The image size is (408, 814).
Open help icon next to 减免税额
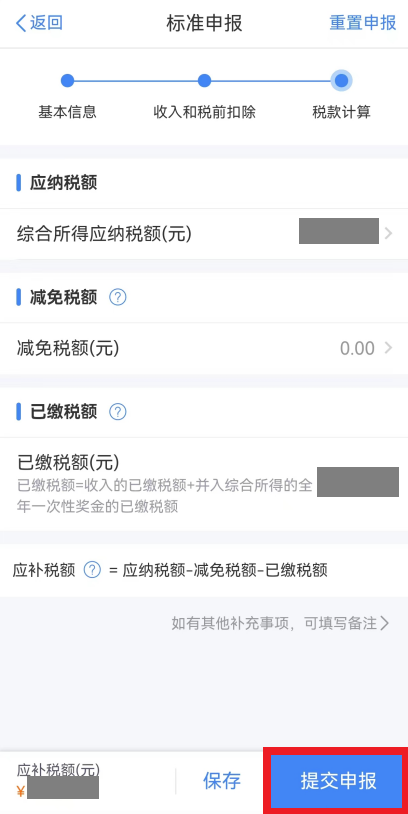coord(118,297)
